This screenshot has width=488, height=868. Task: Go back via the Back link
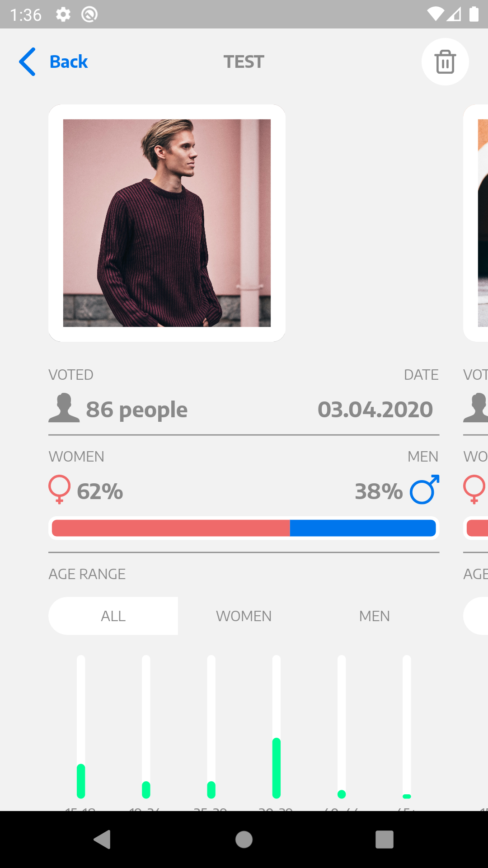[68, 61]
